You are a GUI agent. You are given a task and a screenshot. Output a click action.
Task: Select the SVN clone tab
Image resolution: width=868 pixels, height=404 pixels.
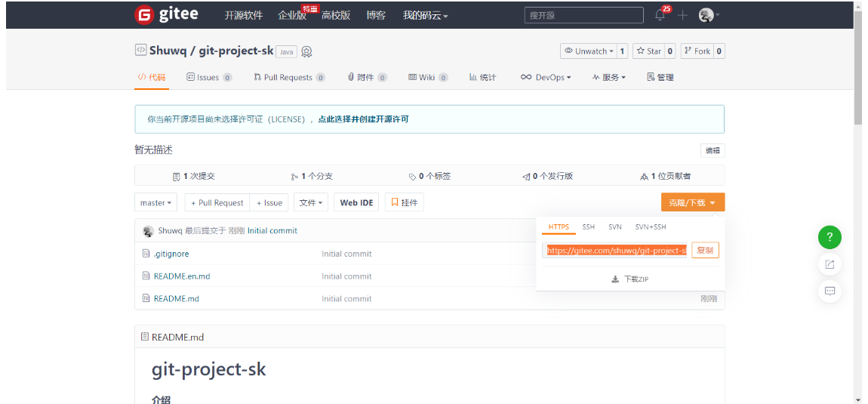(x=615, y=227)
